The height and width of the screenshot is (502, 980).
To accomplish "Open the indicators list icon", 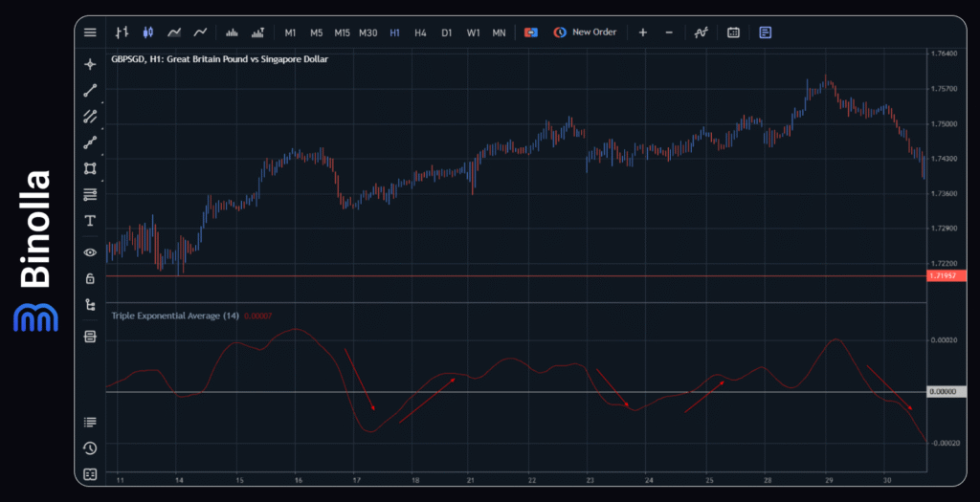I will pos(90,422).
